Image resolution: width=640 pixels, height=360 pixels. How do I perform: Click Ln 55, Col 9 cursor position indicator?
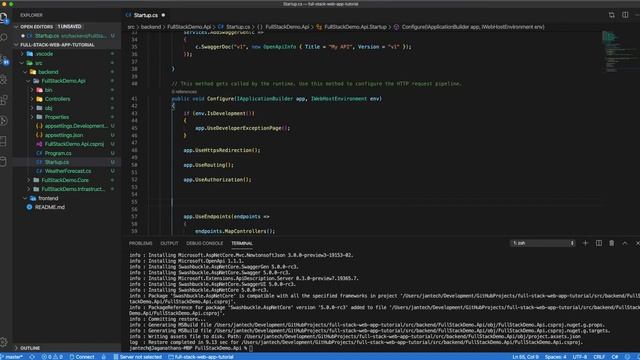[x=526, y=357]
